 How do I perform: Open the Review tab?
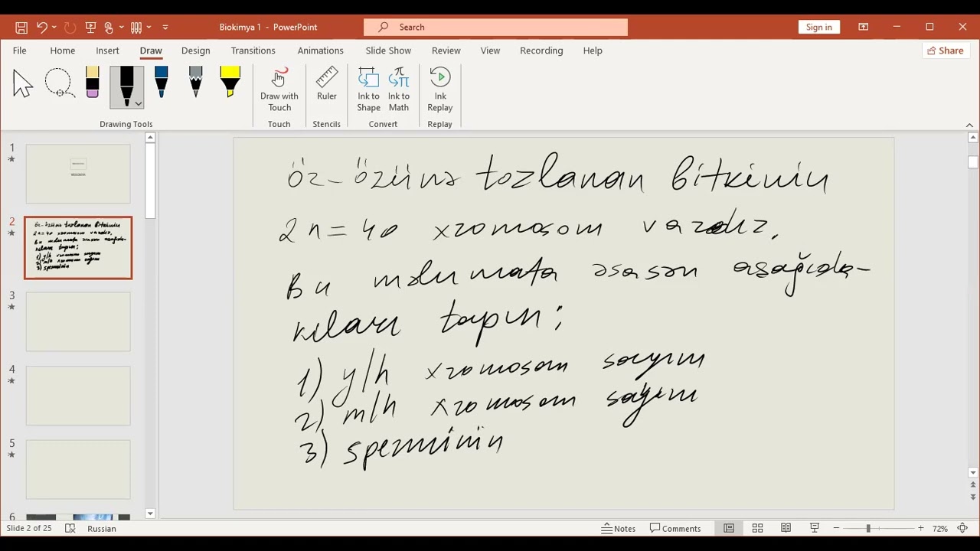tap(446, 51)
